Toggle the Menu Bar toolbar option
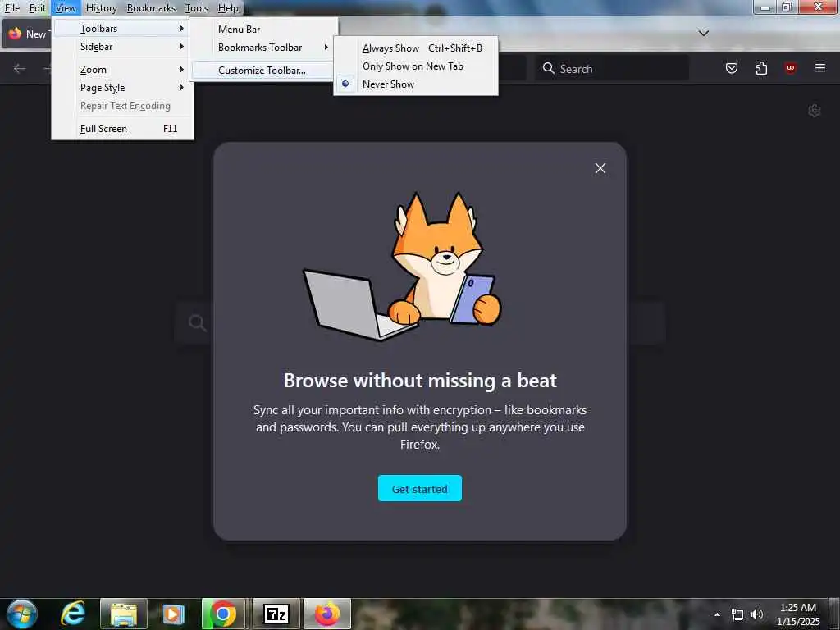 [x=263, y=30]
